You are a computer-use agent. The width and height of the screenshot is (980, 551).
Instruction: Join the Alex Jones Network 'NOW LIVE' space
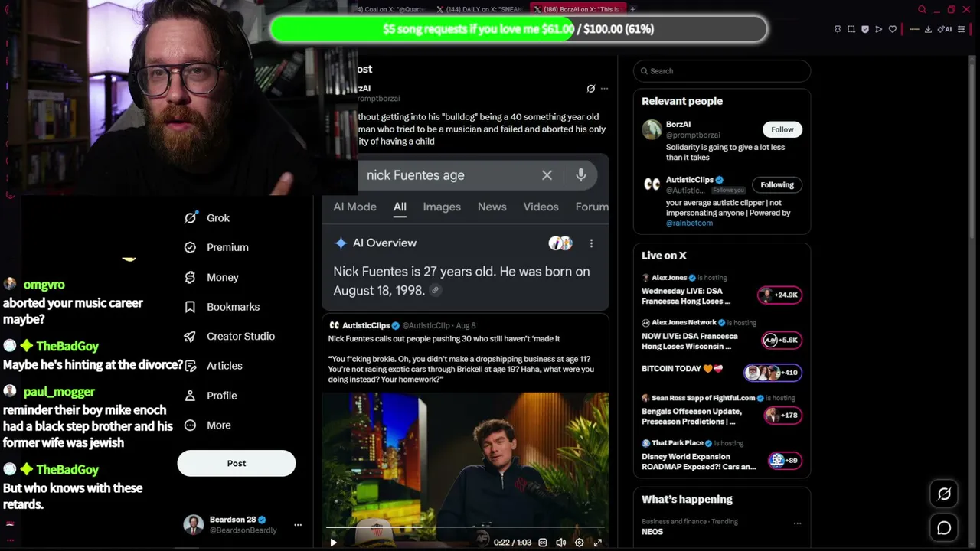pos(690,341)
